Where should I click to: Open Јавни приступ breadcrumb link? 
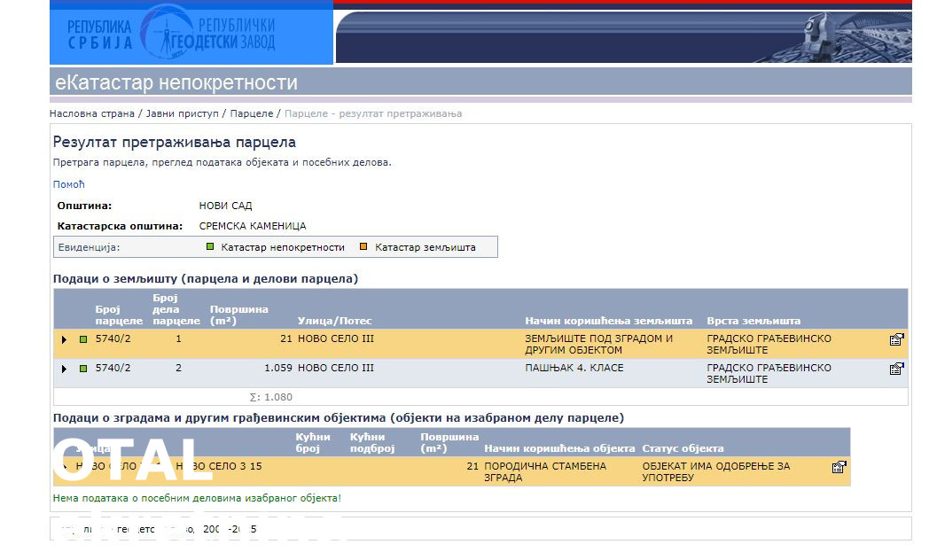tap(183, 113)
